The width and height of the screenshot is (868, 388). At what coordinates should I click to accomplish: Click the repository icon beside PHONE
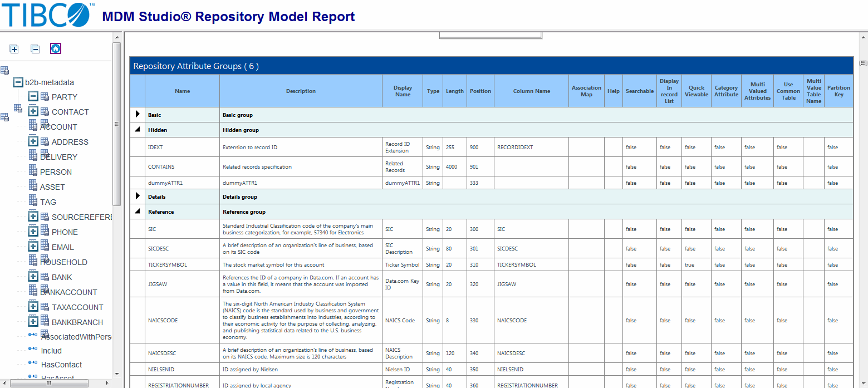pos(45,230)
